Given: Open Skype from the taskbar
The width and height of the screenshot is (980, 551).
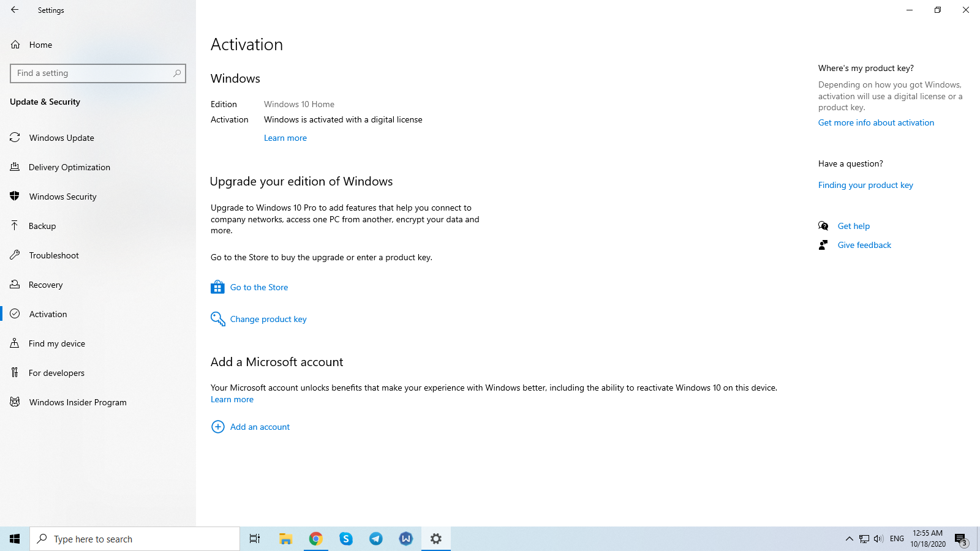Looking at the screenshot, I should coord(346,539).
